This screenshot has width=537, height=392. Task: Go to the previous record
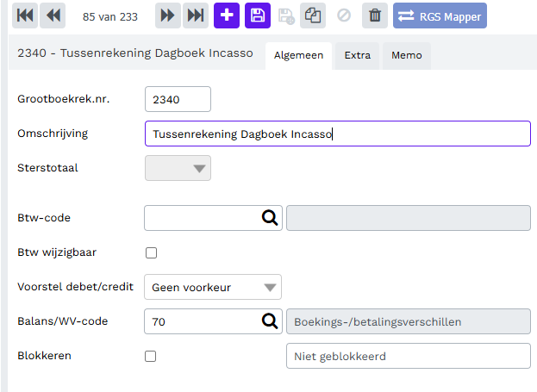pyautogui.click(x=53, y=16)
